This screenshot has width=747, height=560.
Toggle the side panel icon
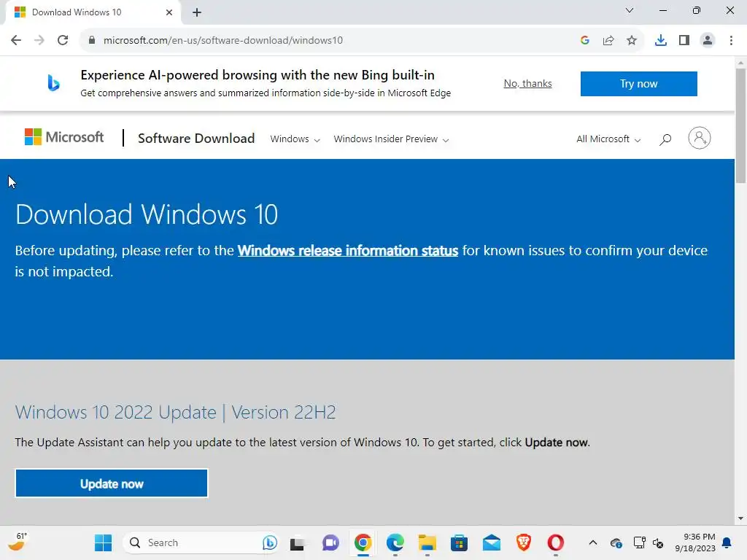pos(684,41)
